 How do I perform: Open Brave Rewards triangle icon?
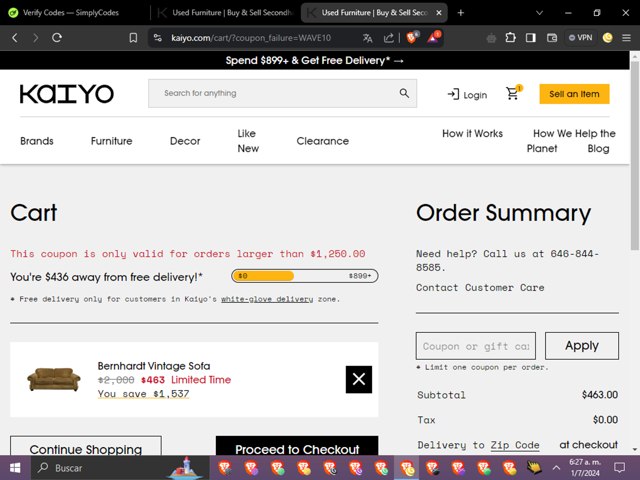coord(433,38)
